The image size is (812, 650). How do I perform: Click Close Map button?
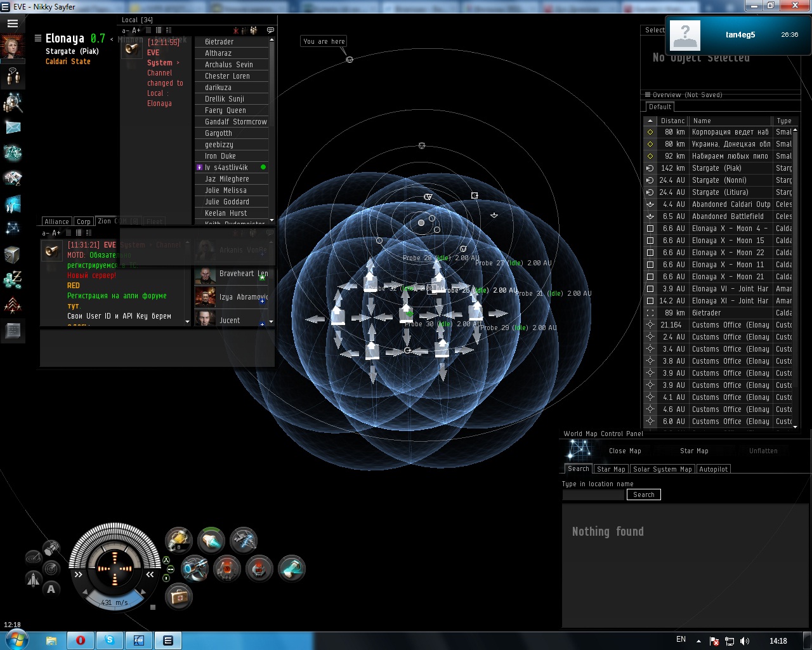point(625,451)
